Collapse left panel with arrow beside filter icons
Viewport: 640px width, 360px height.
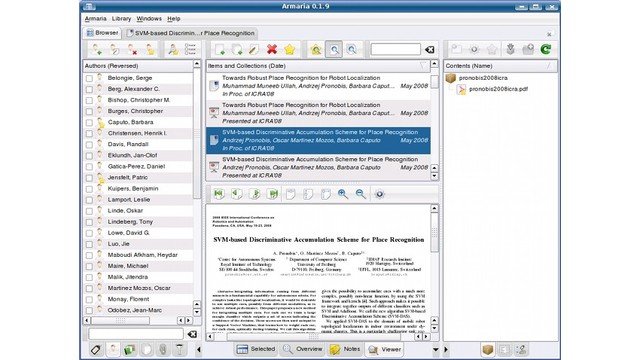coord(199,350)
